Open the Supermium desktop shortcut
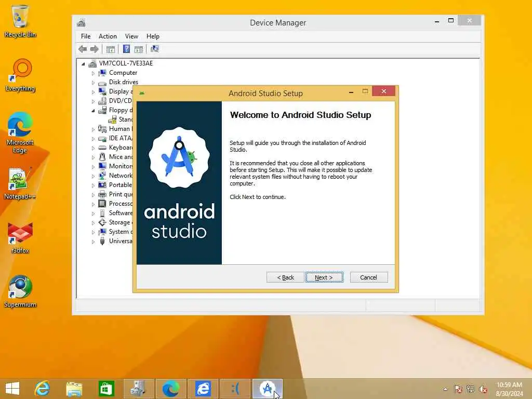 click(x=20, y=291)
